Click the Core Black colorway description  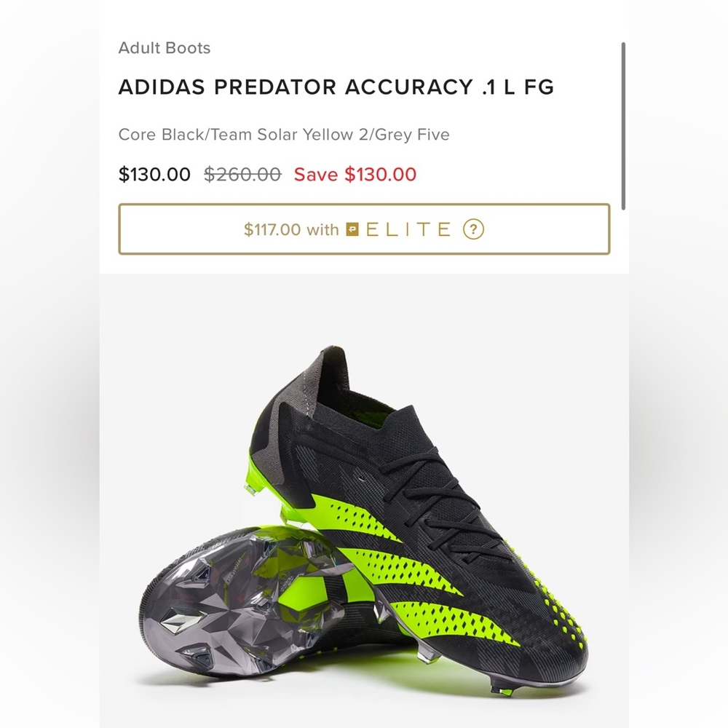click(x=285, y=134)
